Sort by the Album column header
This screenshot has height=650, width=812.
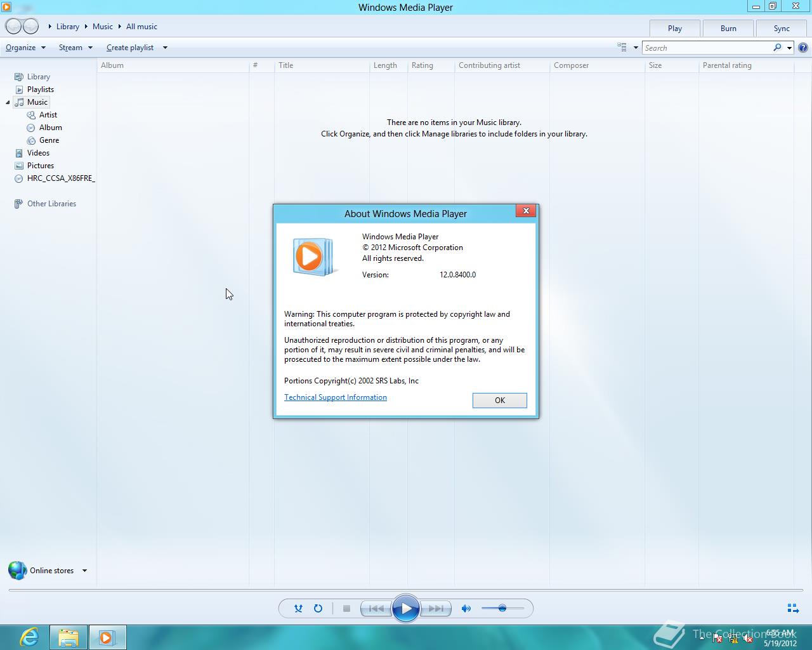pos(173,65)
